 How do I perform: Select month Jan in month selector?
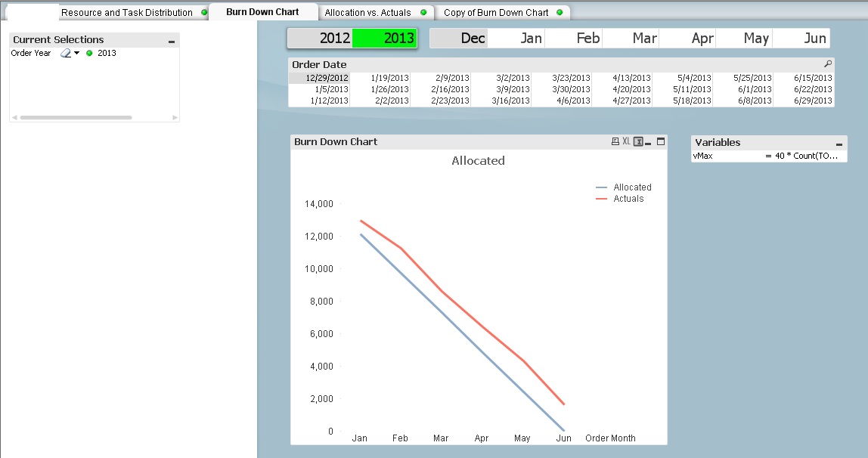[x=516, y=38]
